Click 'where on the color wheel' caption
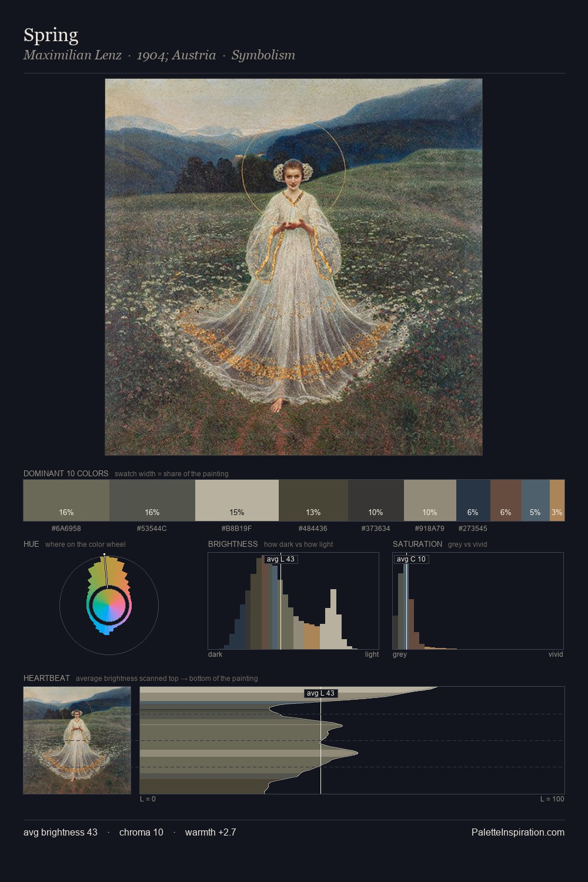The height and width of the screenshot is (882, 588). [x=85, y=544]
